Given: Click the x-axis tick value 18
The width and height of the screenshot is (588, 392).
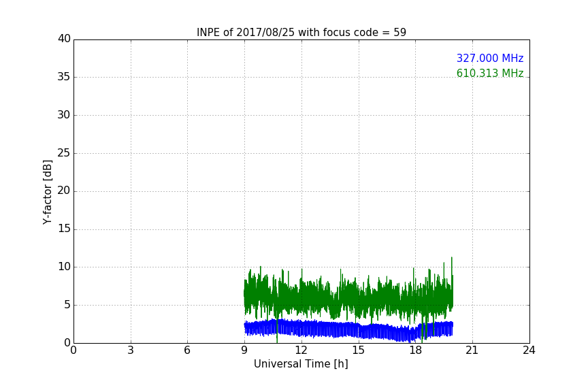Looking at the screenshot, I should tap(415, 350).
